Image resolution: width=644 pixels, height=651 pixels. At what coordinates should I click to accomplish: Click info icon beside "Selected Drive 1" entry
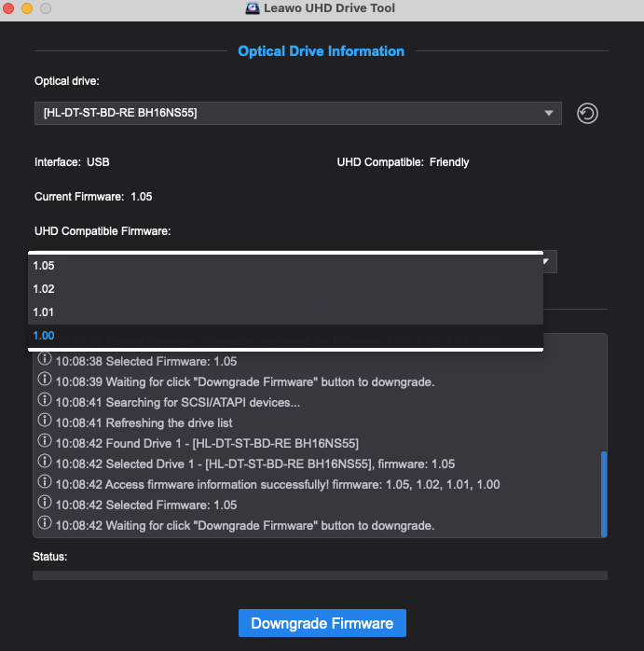[x=44, y=464]
